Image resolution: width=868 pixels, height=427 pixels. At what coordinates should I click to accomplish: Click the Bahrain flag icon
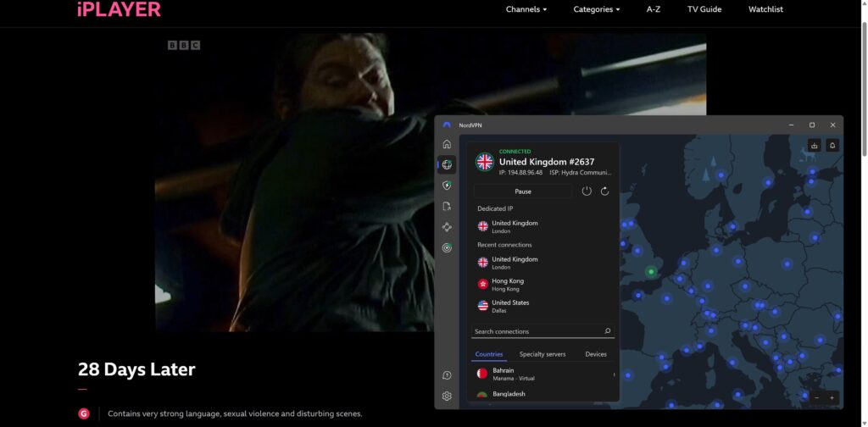point(482,374)
